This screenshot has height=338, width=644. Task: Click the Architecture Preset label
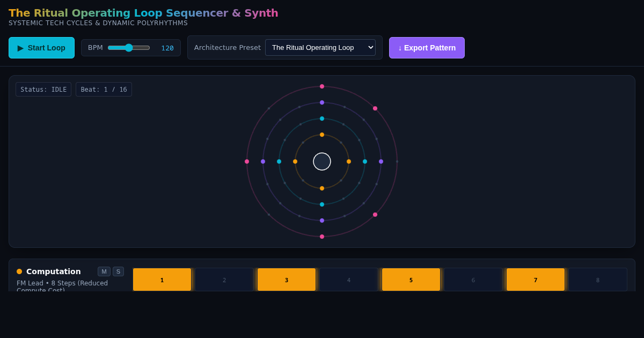pyautogui.click(x=228, y=47)
